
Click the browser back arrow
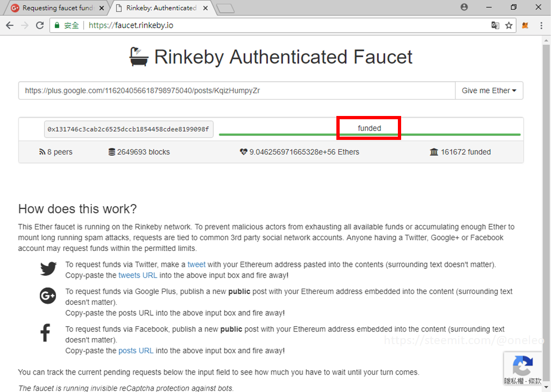click(9, 26)
